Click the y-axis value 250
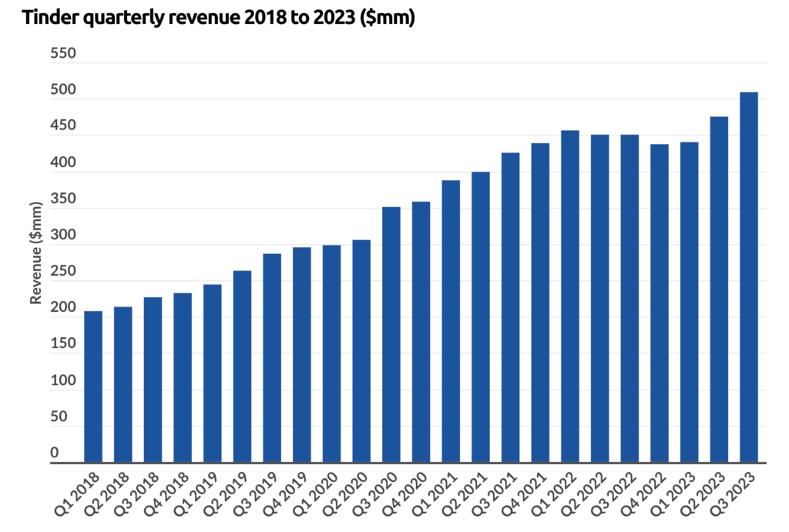Viewport: 789px width, 532px height. [63, 271]
